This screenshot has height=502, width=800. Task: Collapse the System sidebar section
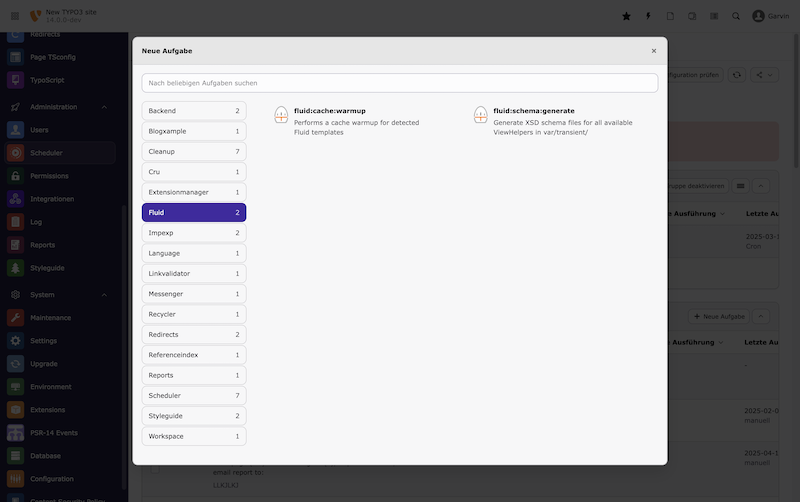tap(104, 295)
